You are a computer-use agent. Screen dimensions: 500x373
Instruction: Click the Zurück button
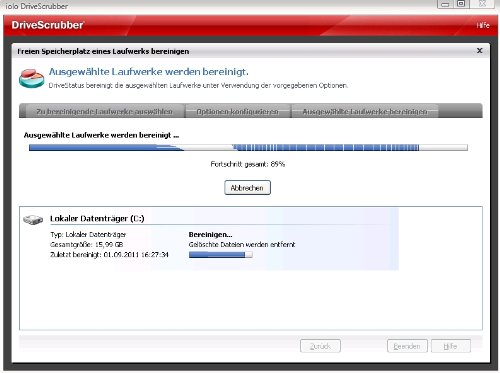pyautogui.click(x=320, y=346)
